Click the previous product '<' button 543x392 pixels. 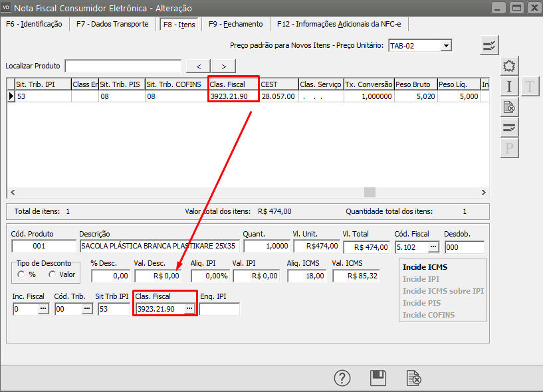pos(199,66)
